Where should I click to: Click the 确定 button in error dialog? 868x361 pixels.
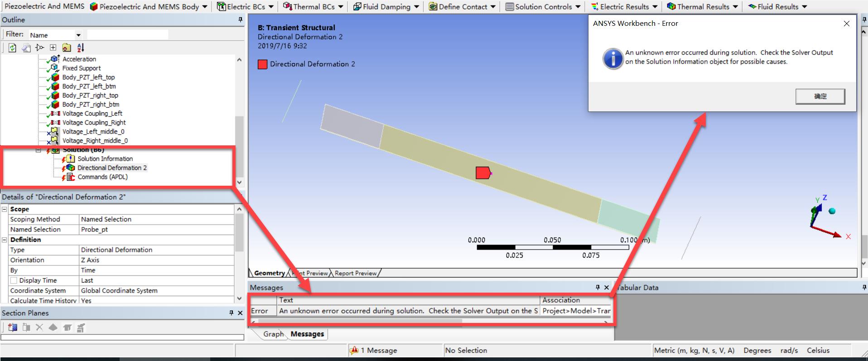[820, 96]
